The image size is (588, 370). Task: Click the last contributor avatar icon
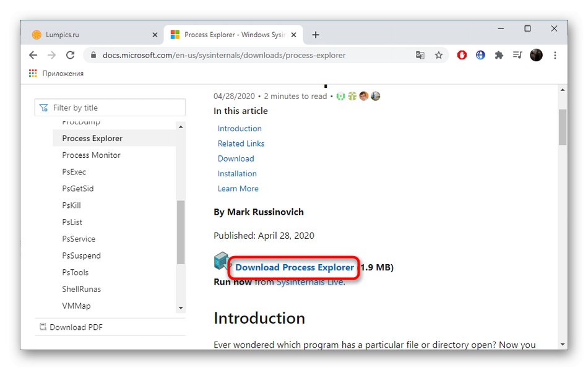pyautogui.click(x=375, y=97)
